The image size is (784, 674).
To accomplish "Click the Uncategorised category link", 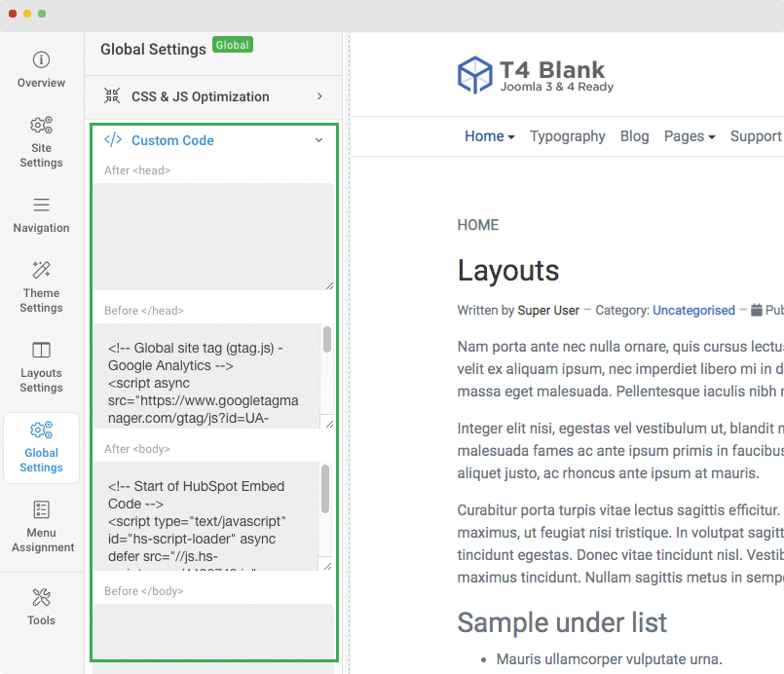I will 693,311.
